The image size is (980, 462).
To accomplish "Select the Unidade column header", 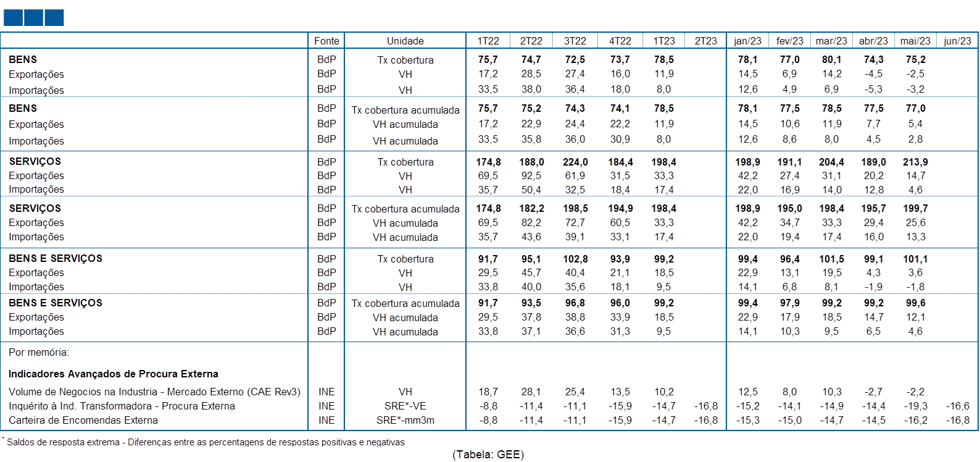I will click(405, 41).
